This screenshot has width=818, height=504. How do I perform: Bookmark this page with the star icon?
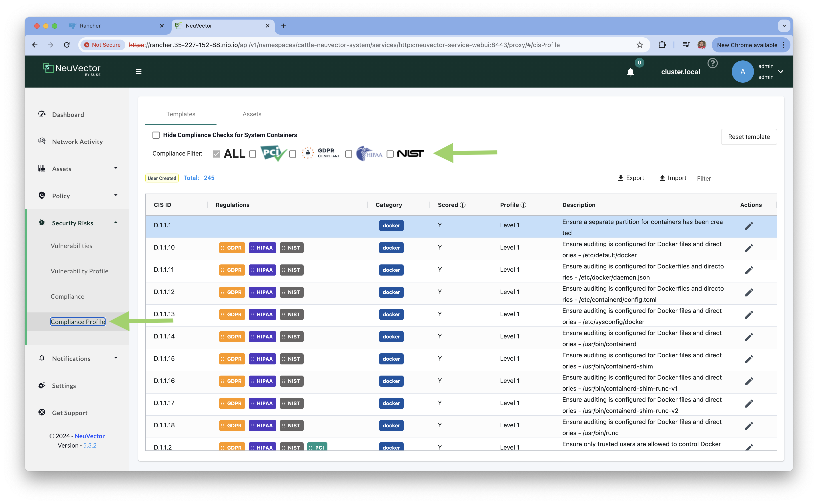tap(639, 45)
